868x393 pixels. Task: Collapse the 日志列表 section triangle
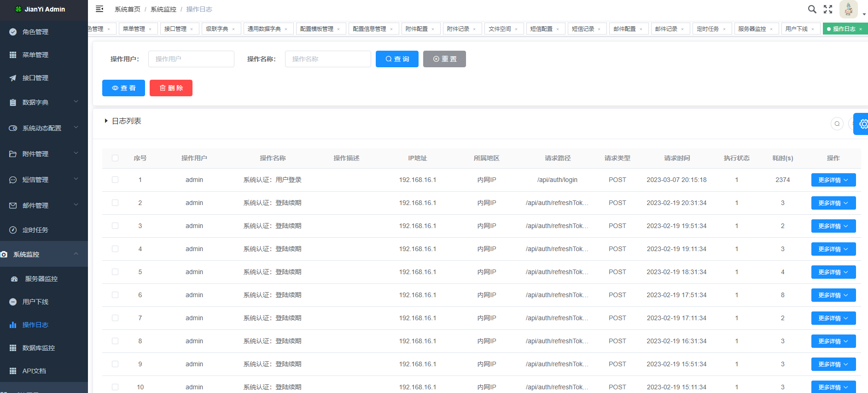[x=106, y=121]
